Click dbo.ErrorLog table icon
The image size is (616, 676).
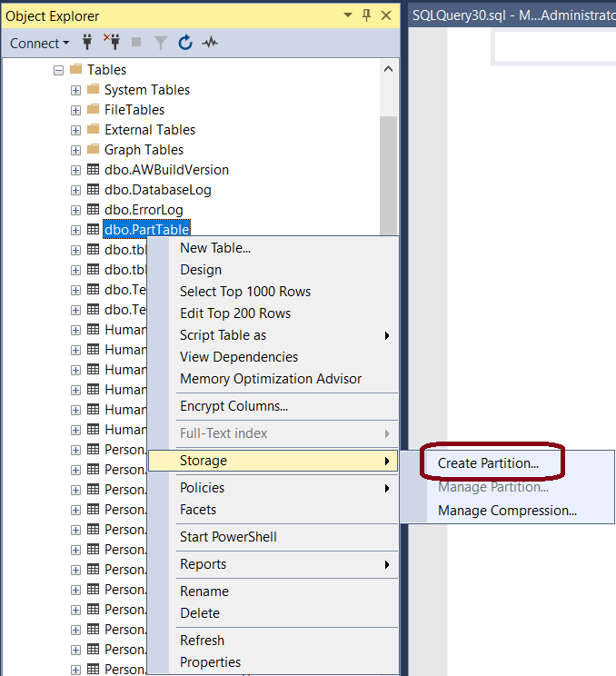[x=93, y=209]
